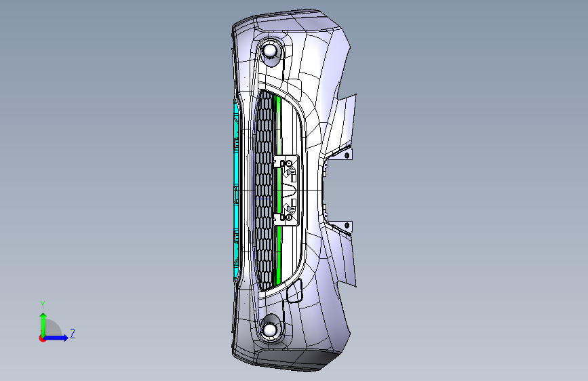Click the green Y axis arrow
The width and height of the screenshot is (588, 381).
point(43,324)
